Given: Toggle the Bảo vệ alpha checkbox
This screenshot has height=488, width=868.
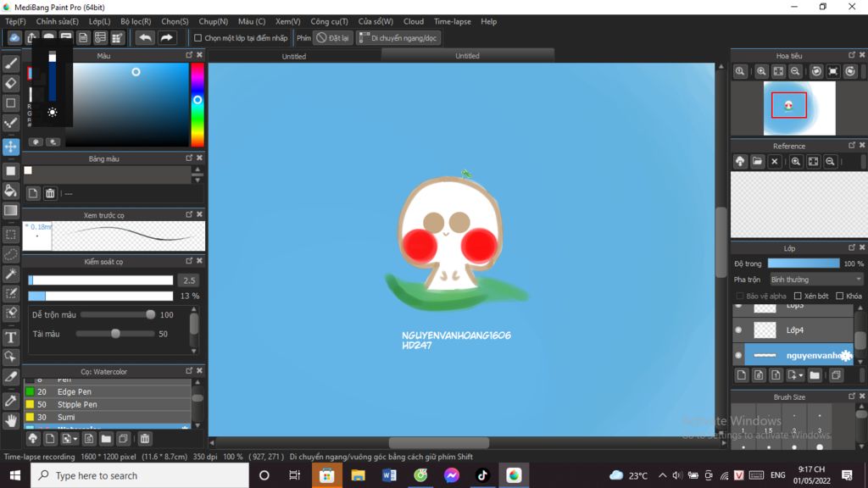Looking at the screenshot, I should [x=740, y=296].
